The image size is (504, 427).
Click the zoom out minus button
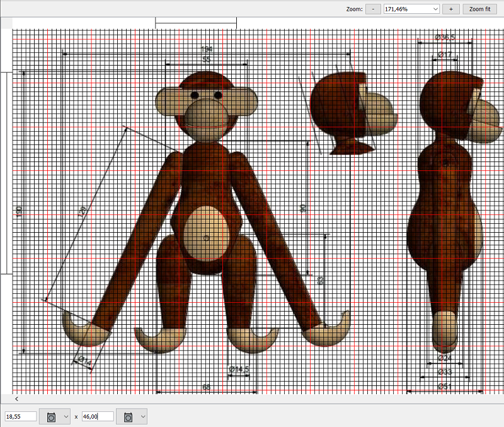[x=373, y=9]
